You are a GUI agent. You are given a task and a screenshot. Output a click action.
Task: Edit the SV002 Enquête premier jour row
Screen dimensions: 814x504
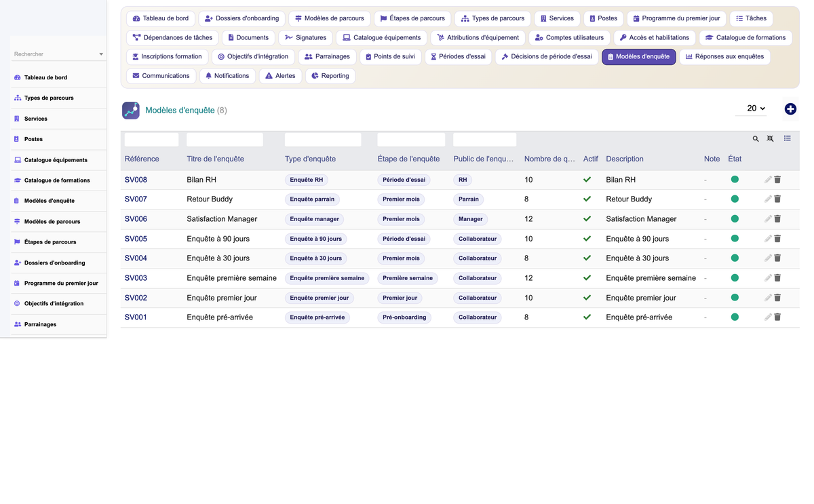pos(768,298)
